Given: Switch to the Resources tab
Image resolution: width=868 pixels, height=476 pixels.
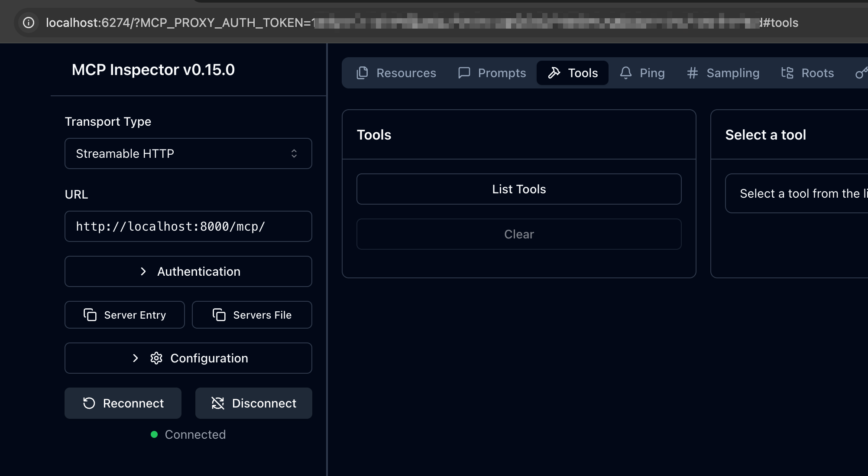Looking at the screenshot, I should 396,73.
